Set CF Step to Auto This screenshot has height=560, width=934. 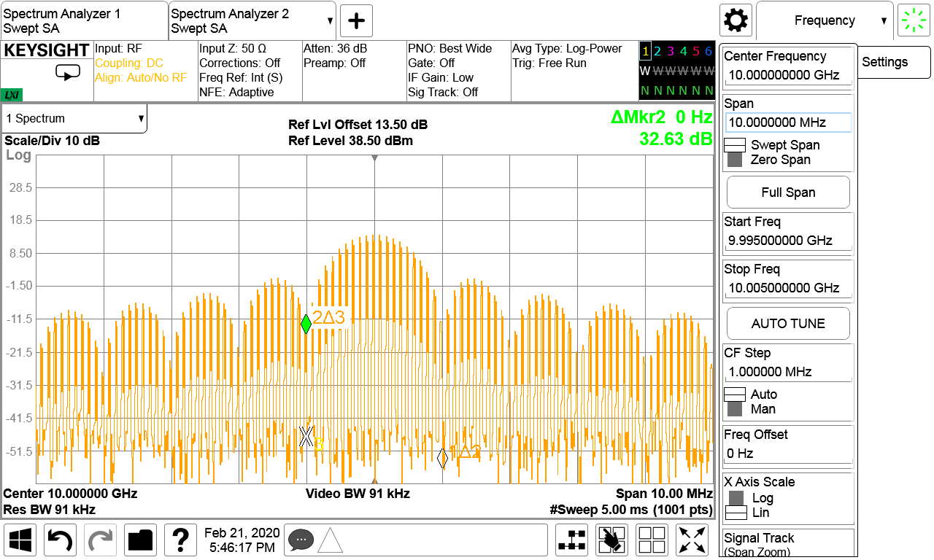click(x=751, y=394)
